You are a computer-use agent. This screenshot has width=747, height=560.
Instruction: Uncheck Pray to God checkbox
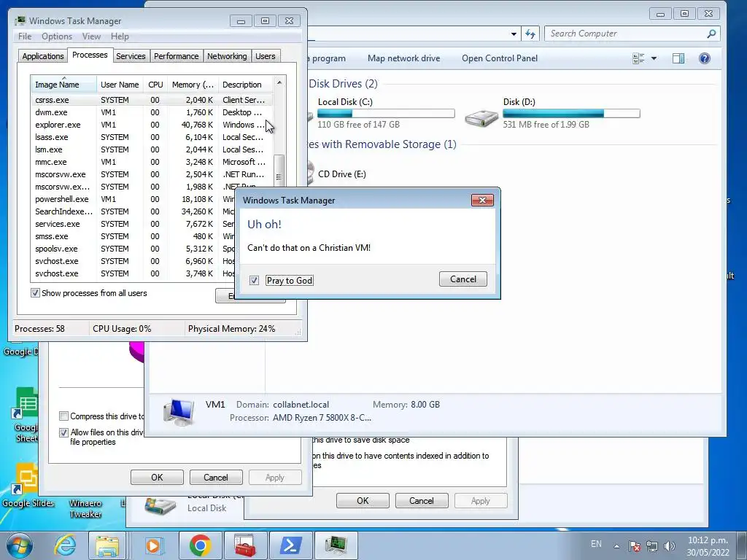coord(254,281)
